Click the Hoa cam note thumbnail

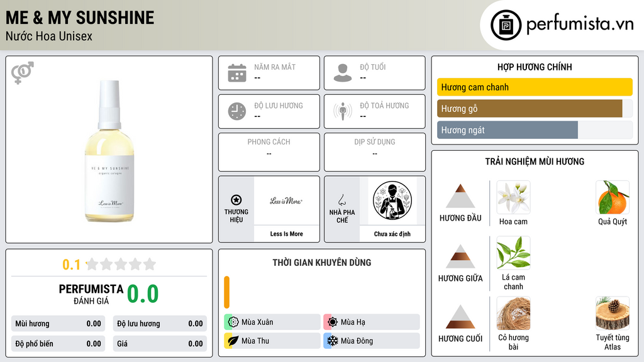pos(513,197)
